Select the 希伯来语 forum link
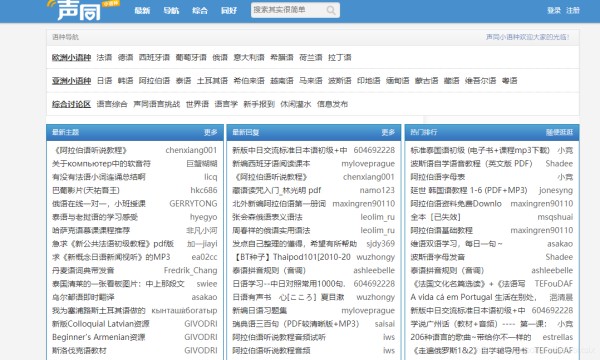Viewport: 600px width, 360px height. click(x=249, y=81)
